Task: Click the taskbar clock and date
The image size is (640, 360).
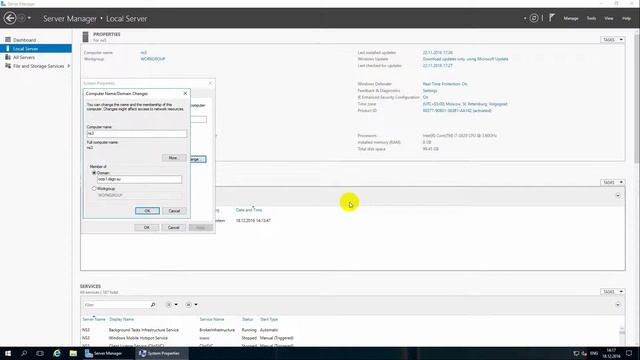Action: [x=611, y=353]
